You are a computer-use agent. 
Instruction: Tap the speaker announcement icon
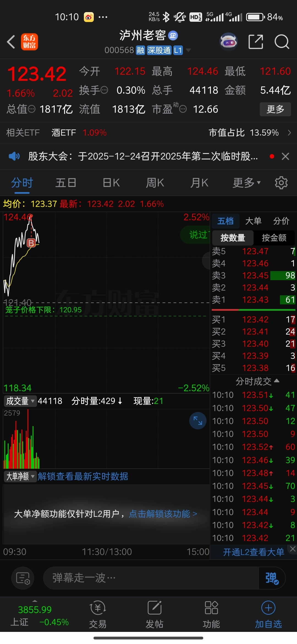pyautogui.click(x=14, y=156)
